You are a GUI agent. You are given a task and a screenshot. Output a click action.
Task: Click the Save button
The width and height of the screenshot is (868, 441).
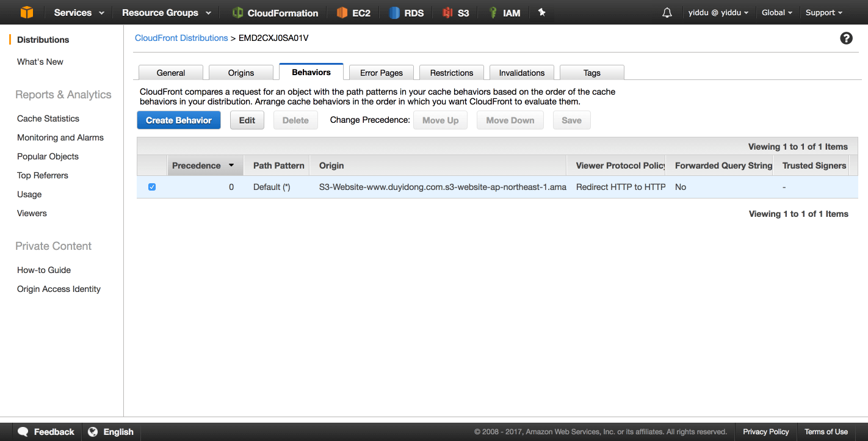pos(571,120)
